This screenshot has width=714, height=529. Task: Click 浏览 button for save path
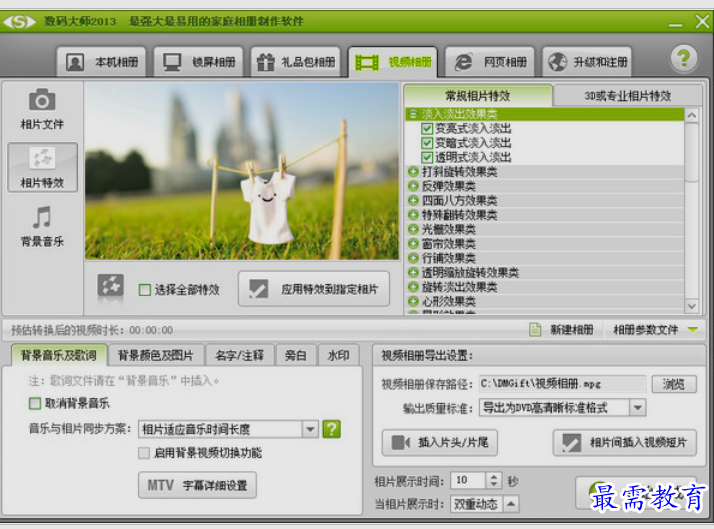click(674, 384)
